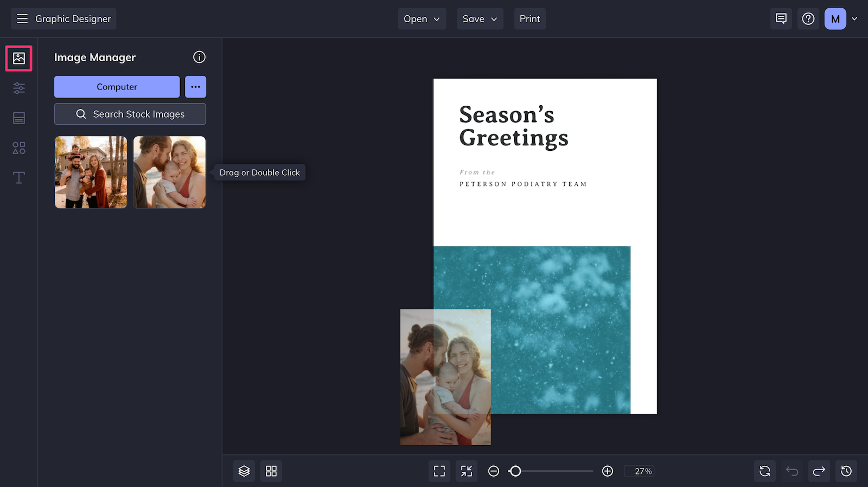The height and width of the screenshot is (487, 868).
Task: Click the zoom in plus icon
Action: 608,471
